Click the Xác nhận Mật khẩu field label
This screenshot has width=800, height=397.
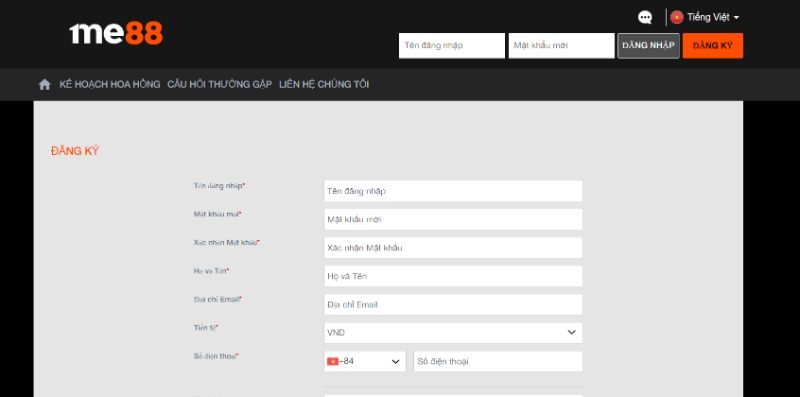click(x=227, y=243)
